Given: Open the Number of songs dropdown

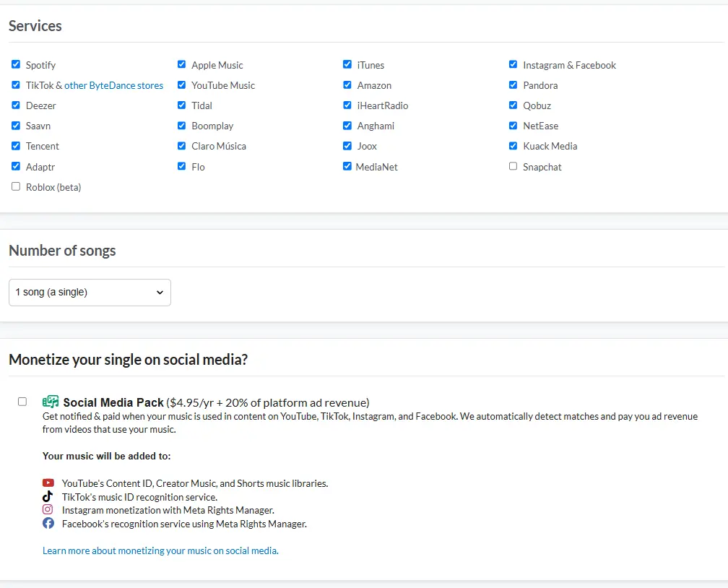Looking at the screenshot, I should pos(90,292).
